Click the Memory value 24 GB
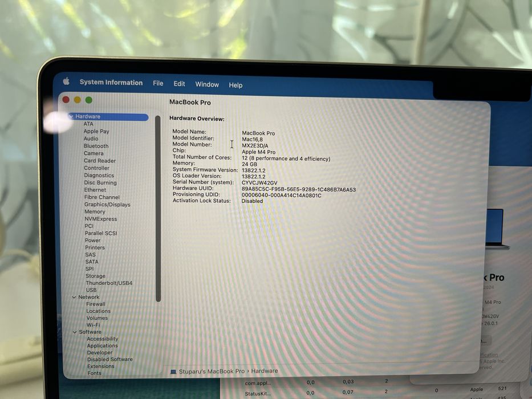This screenshot has height=399, width=532. point(249,165)
